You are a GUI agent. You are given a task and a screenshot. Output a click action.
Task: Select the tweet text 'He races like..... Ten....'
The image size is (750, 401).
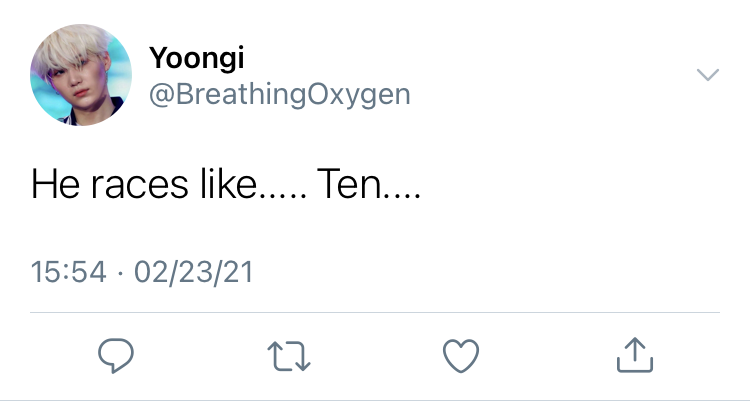click(x=226, y=184)
